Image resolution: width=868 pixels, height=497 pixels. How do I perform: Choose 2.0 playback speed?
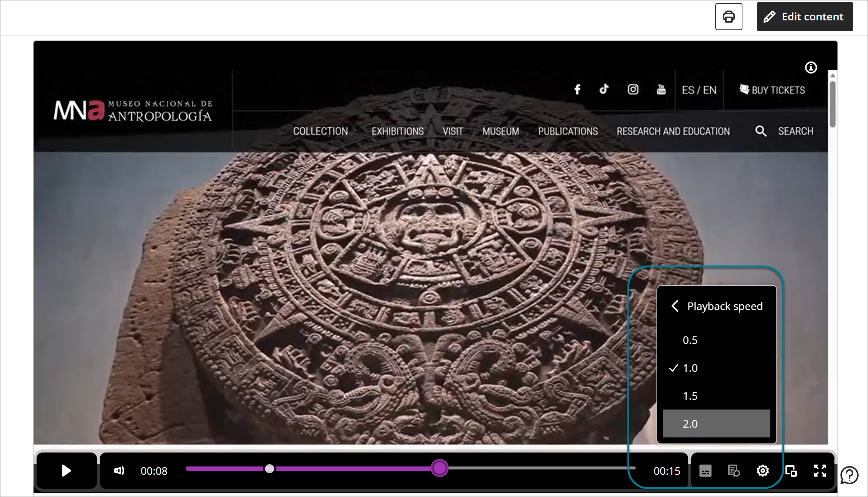(690, 423)
